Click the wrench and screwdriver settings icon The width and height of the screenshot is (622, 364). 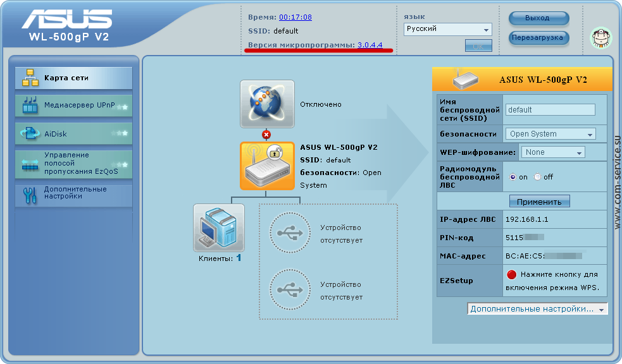coord(30,195)
